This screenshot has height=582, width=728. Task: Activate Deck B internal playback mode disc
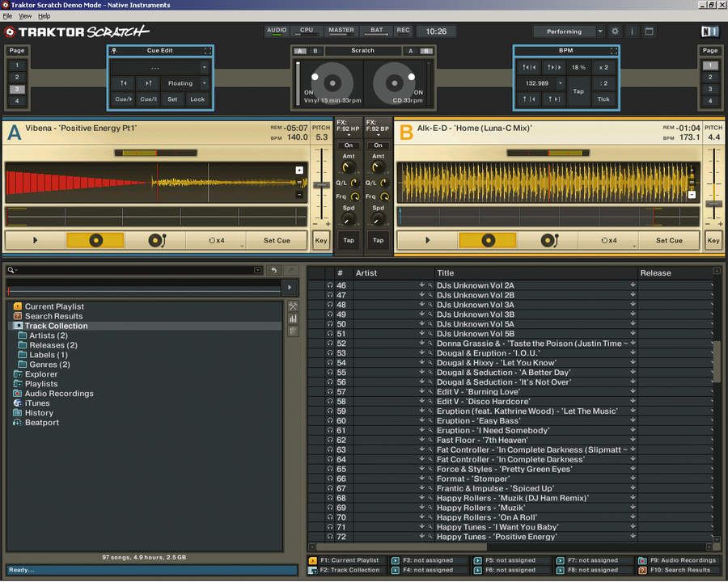click(x=488, y=240)
